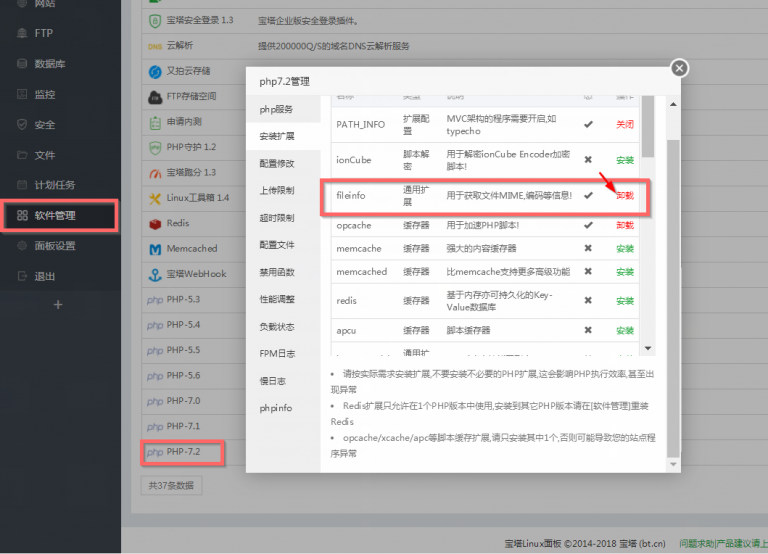Screen dimensions: 768x554
Task: Select PHP-7.2 in the software list
Action: pos(181,452)
